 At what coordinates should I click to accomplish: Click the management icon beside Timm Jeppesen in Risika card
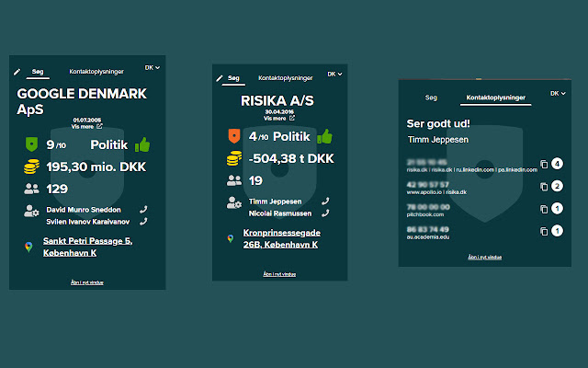[x=234, y=202]
